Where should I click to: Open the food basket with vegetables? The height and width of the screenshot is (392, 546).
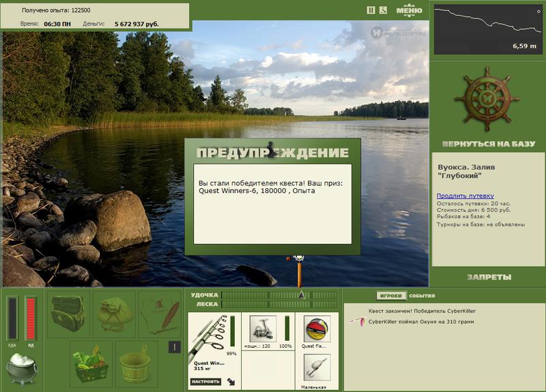pyautogui.click(x=91, y=364)
